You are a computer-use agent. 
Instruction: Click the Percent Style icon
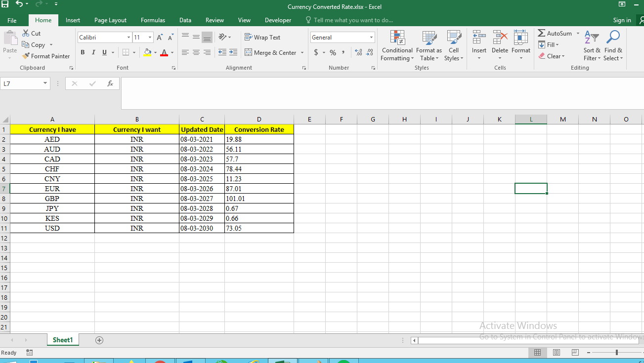(333, 53)
